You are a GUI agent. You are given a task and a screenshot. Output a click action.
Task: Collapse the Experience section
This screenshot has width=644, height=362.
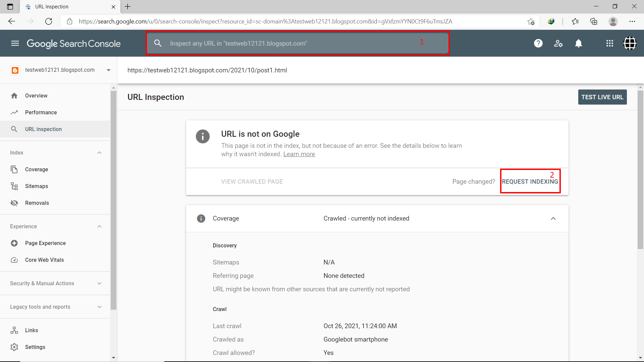(x=99, y=226)
